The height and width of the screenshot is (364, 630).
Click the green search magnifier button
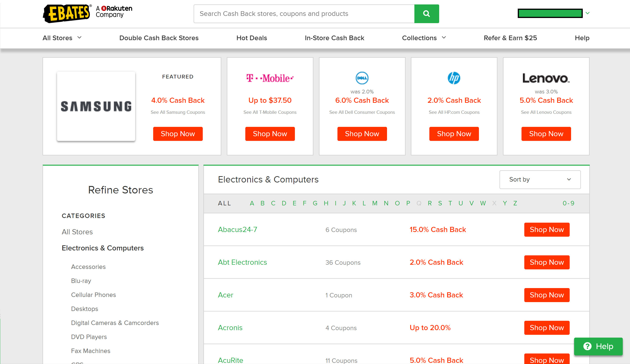tap(426, 14)
